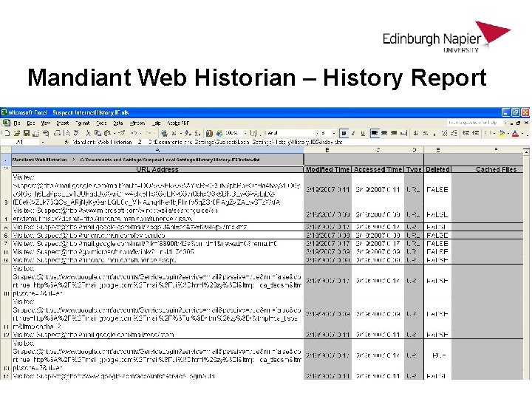
Task: Toggle Underline formatting
Action: tap(363, 133)
